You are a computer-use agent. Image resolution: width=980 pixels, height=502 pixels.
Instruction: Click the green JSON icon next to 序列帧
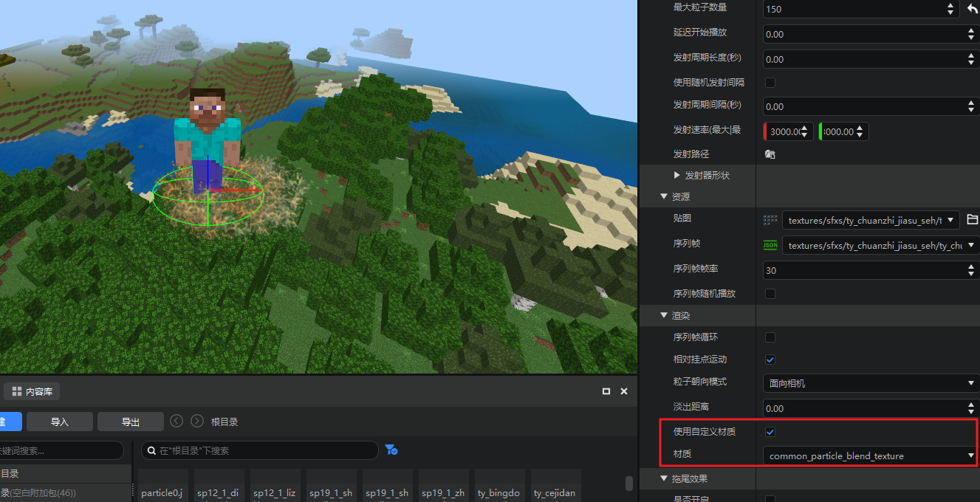coord(770,244)
